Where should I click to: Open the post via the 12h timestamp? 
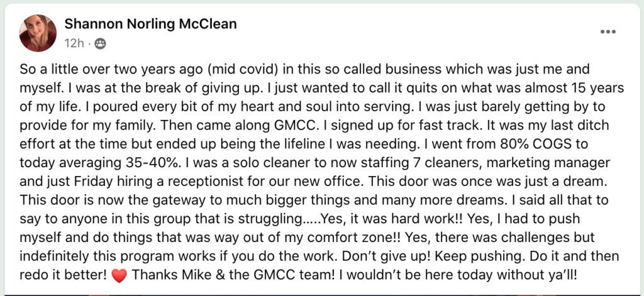(x=73, y=43)
